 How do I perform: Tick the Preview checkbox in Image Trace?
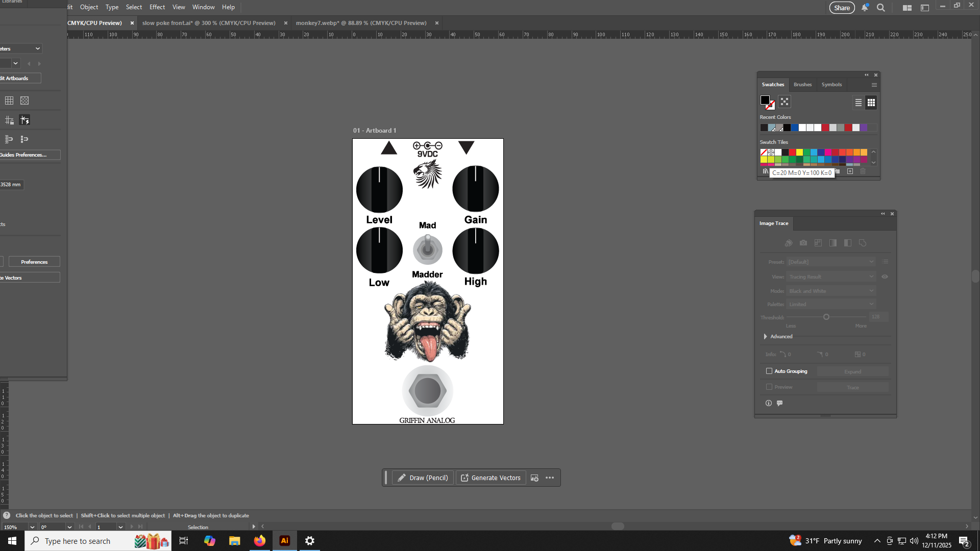point(769,387)
